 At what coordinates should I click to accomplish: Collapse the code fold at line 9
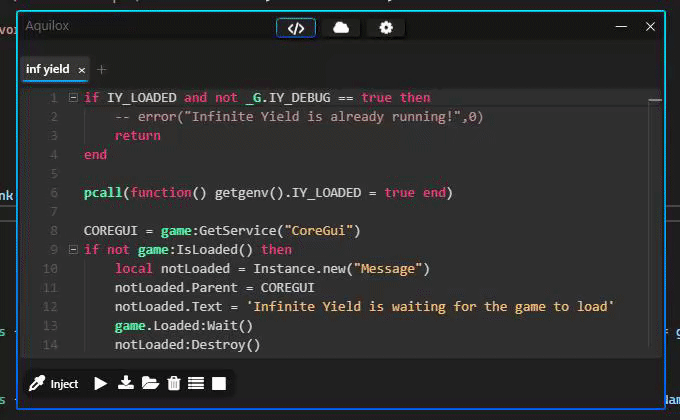pyautogui.click(x=73, y=249)
